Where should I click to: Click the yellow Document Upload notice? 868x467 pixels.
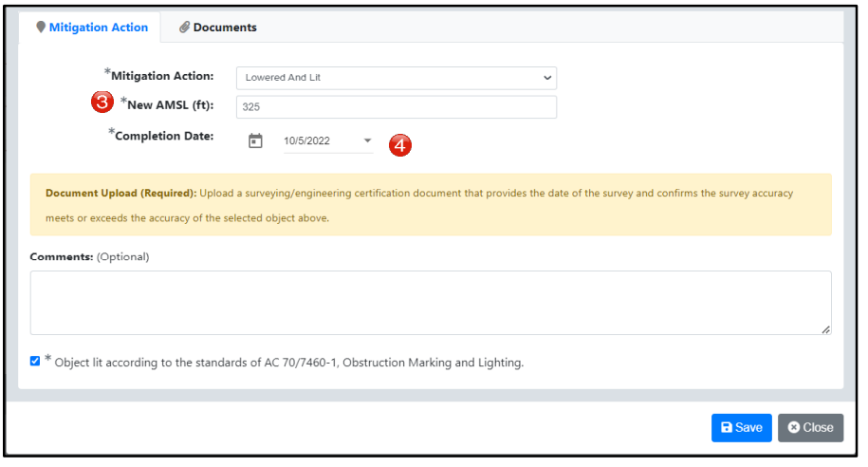pyautogui.click(x=430, y=204)
